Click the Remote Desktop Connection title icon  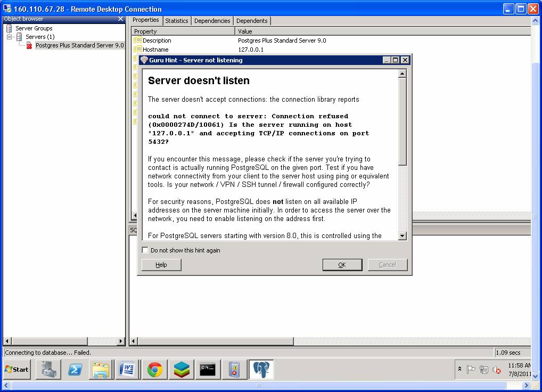pos(7,9)
